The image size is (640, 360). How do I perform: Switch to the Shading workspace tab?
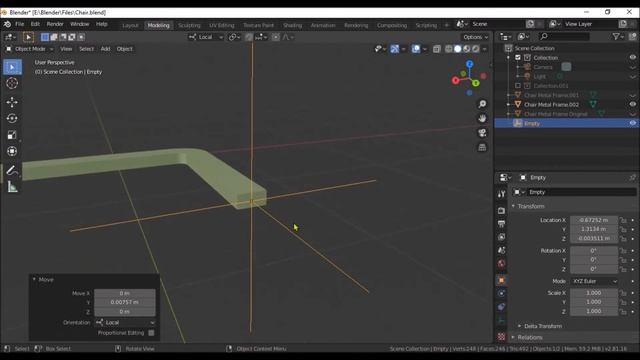[x=293, y=25]
